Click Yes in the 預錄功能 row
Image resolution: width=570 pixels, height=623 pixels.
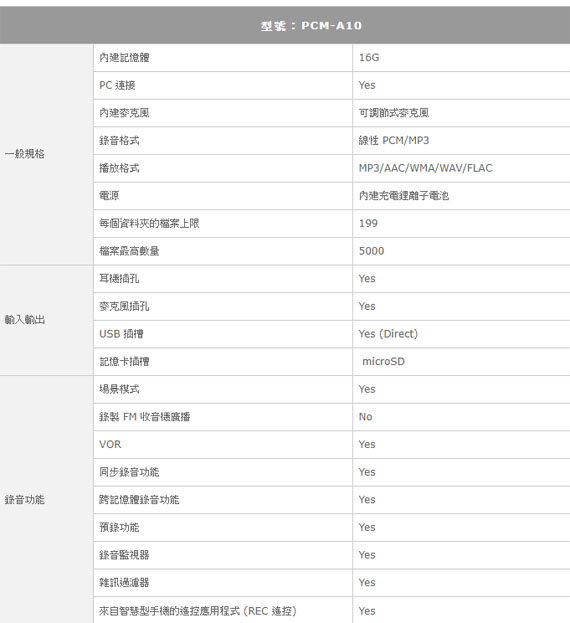tap(367, 527)
